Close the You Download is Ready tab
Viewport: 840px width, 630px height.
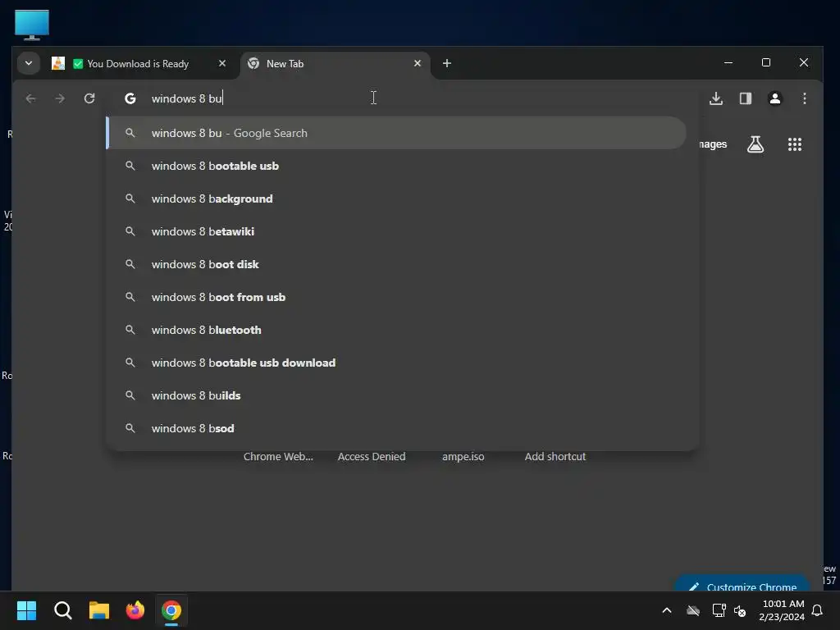[222, 63]
